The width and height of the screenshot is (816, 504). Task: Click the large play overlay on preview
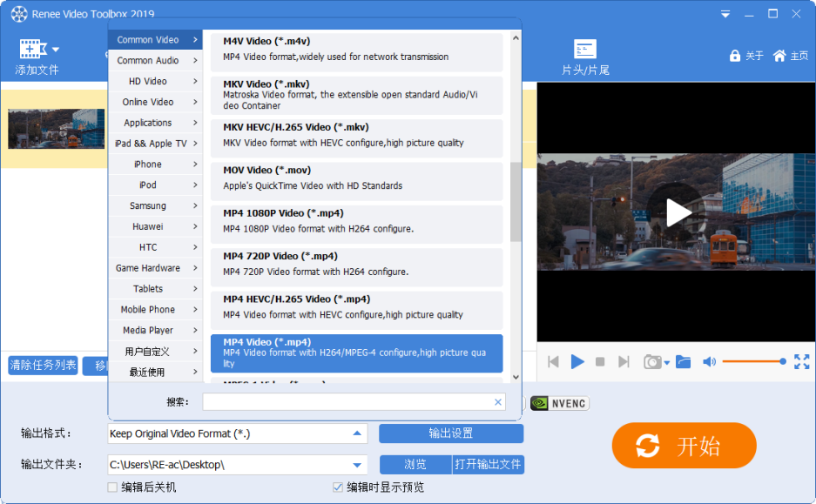click(677, 212)
